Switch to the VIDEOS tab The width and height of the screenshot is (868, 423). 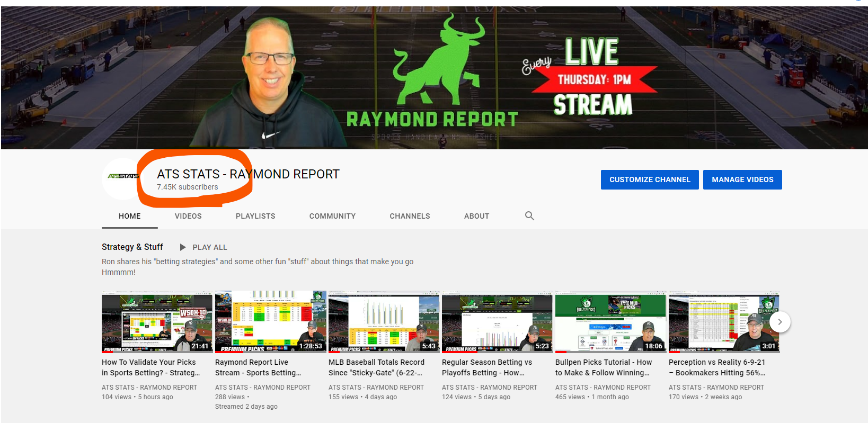coord(188,216)
